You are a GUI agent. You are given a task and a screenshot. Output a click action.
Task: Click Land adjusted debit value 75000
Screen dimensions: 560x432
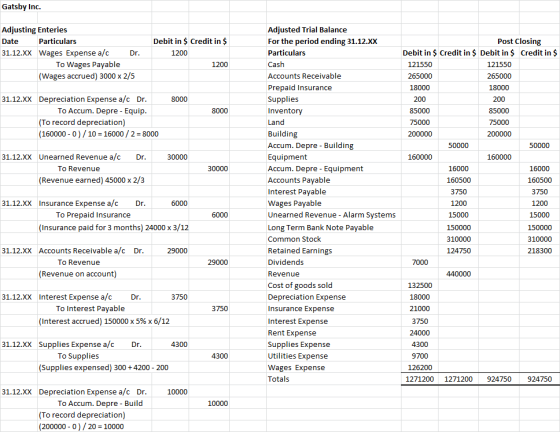420,122
